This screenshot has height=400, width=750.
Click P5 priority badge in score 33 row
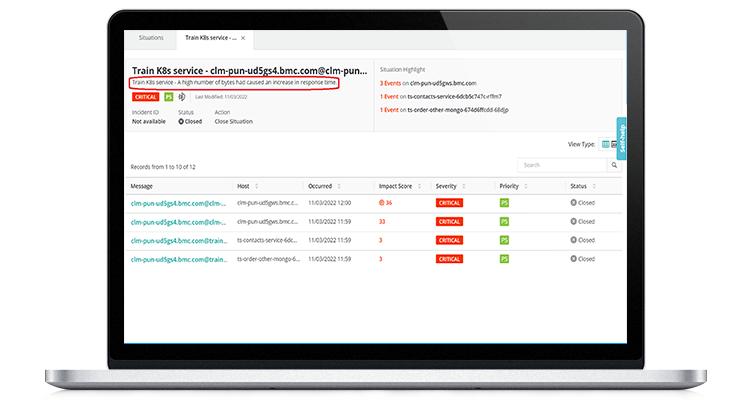[504, 222]
